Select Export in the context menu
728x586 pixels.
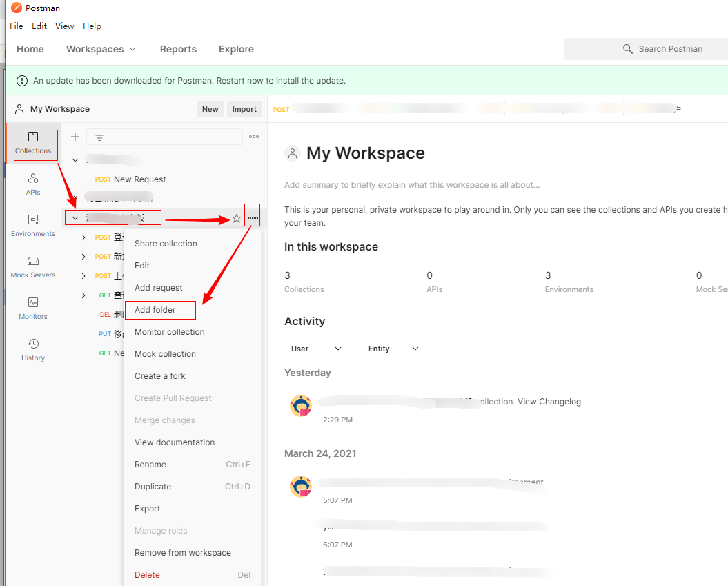(193, 509)
